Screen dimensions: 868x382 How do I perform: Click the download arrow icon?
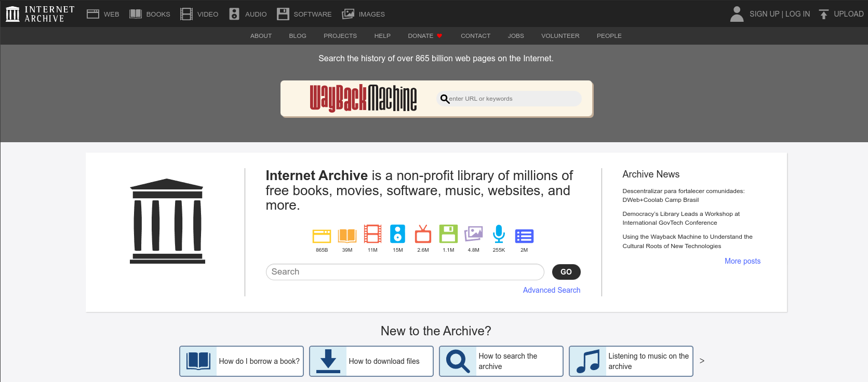(328, 361)
